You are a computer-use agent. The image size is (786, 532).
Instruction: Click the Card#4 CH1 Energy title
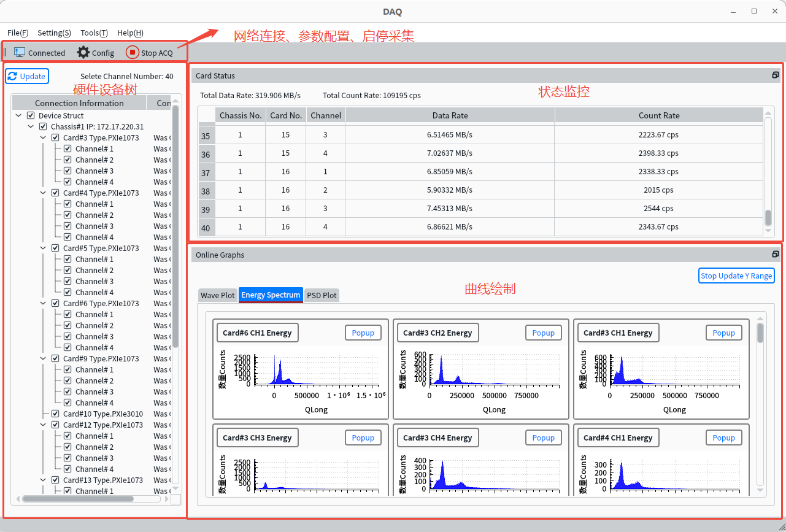618,438
